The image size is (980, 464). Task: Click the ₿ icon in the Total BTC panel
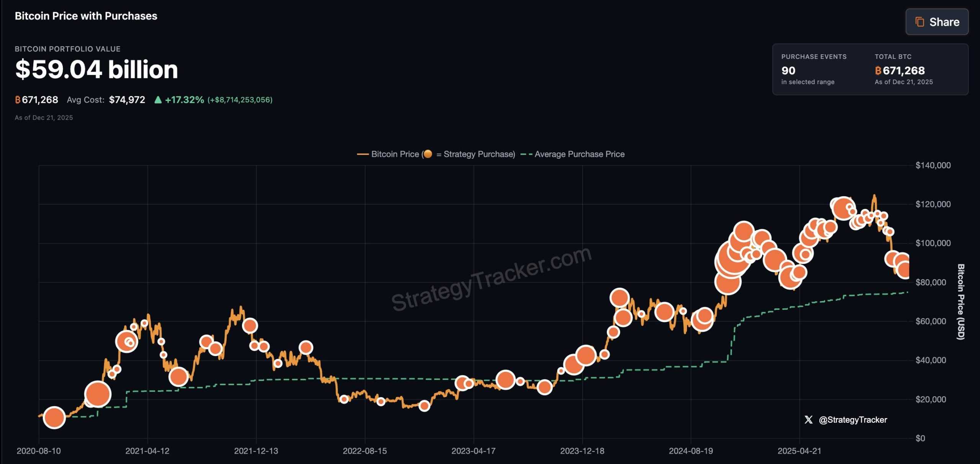pos(877,71)
